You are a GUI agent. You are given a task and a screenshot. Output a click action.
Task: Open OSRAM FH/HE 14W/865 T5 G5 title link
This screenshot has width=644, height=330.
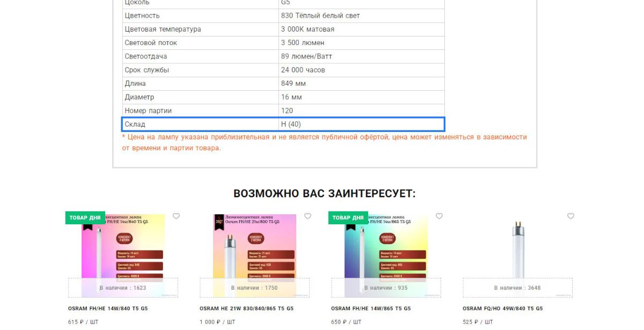click(371, 309)
